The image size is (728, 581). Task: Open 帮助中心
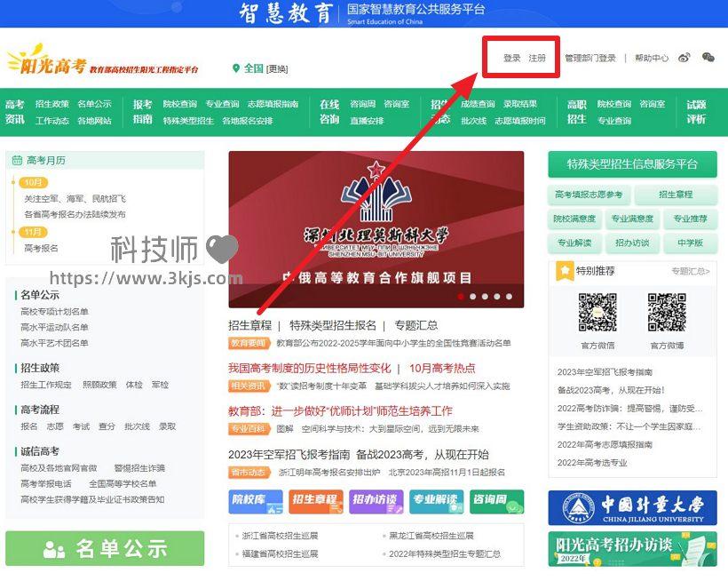point(652,58)
